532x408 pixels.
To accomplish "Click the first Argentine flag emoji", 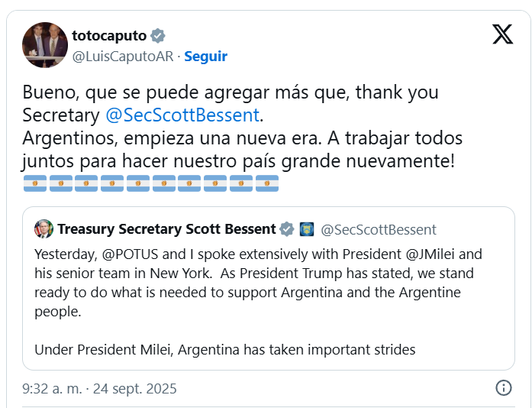I will (35, 184).
